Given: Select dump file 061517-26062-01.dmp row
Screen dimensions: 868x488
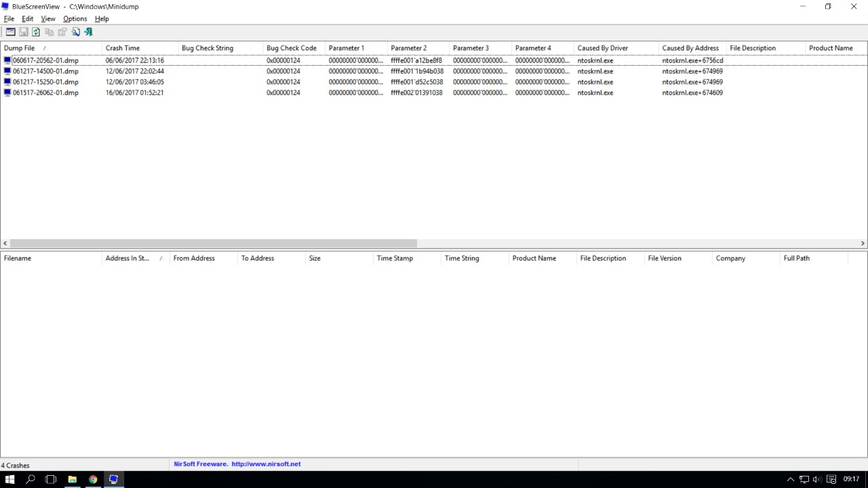Looking at the screenshot, I should tap(433, 93).
